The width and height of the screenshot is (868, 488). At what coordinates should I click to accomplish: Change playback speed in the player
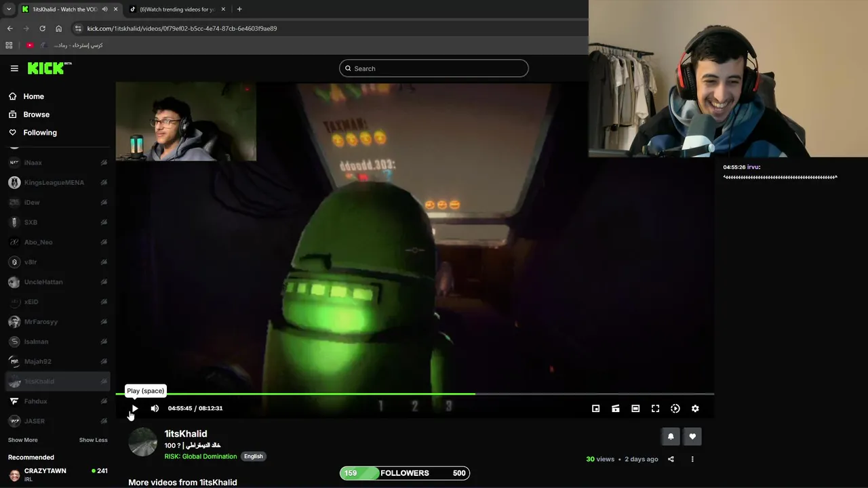[675, 409]
